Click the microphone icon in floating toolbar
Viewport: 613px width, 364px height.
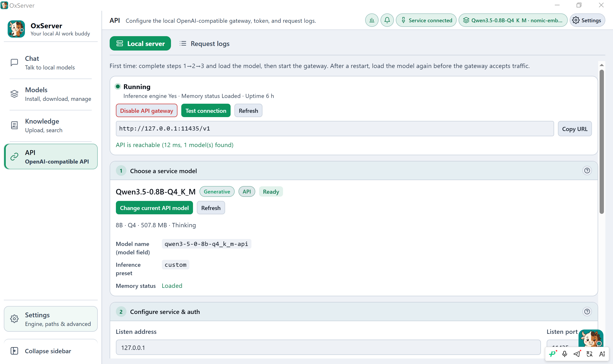click(x=565, y=354)
